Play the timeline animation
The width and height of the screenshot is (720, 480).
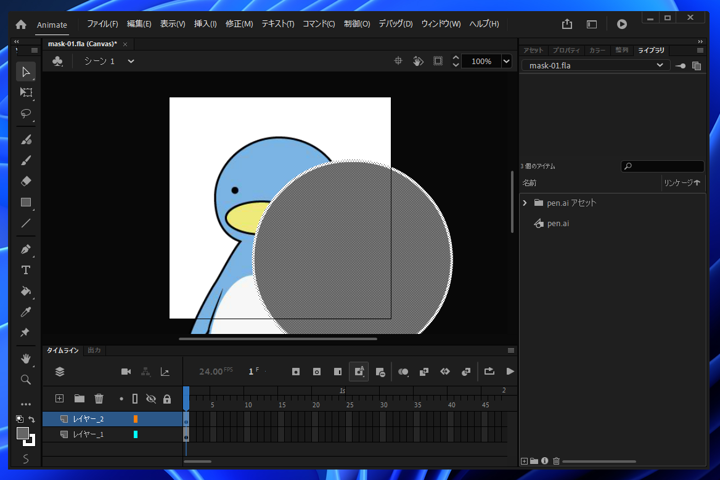click(x=510, y=371)
